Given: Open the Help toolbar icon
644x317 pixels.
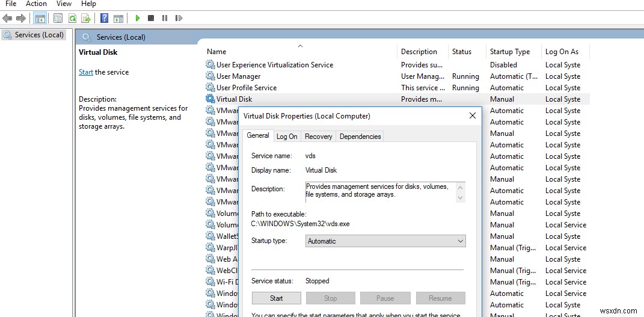Looking at the screenshot, I should (x=105, y=18).
